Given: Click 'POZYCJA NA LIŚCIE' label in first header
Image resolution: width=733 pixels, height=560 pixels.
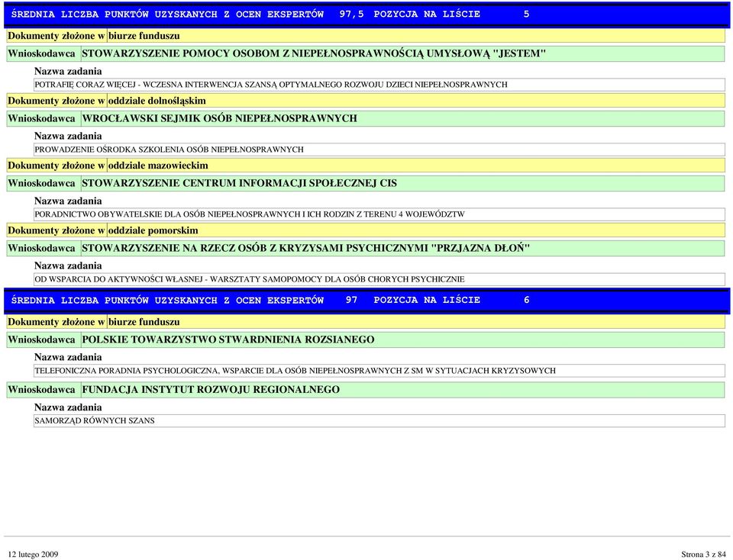Looking at the screenshot, I should [x=427, y=14].
